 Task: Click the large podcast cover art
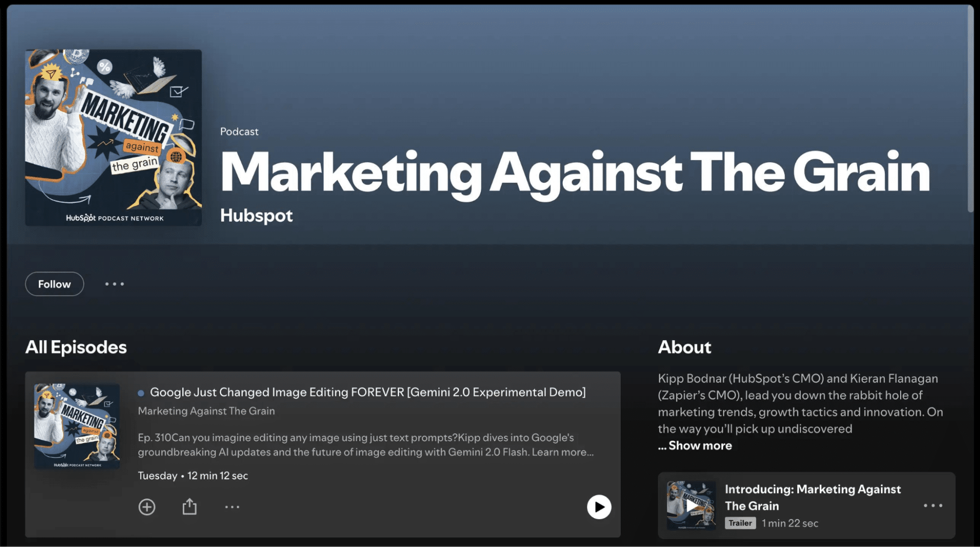pyautogui.click(x=113, y=137)
